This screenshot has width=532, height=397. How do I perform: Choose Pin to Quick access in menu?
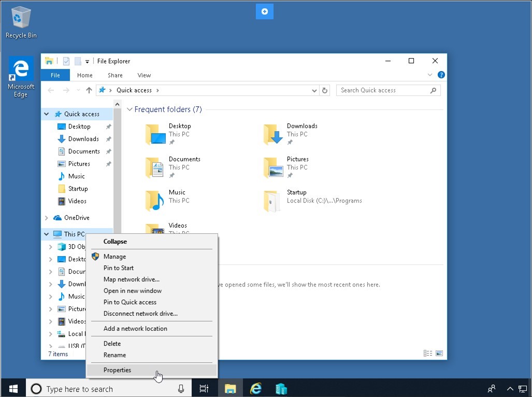click(152, 302)
